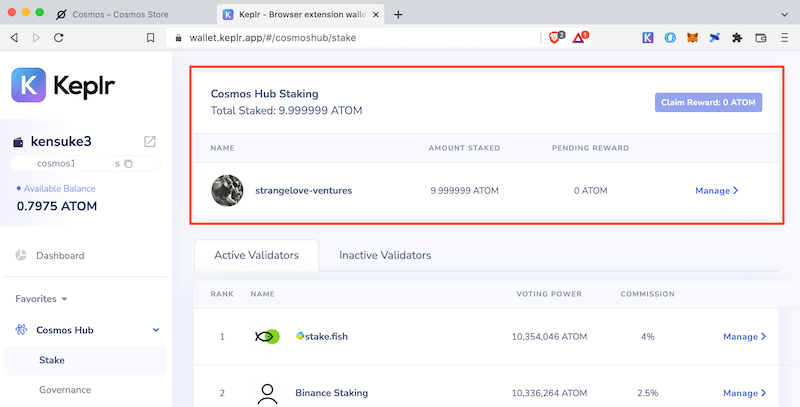The width and height of the screenshot is (800, 407).
Task: Click the 4% commission value
Action: (647, 337)
